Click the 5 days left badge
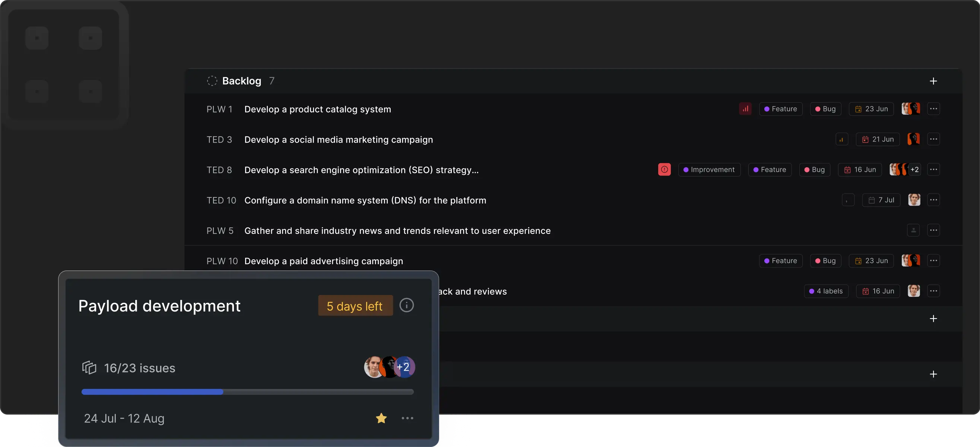 355,306
